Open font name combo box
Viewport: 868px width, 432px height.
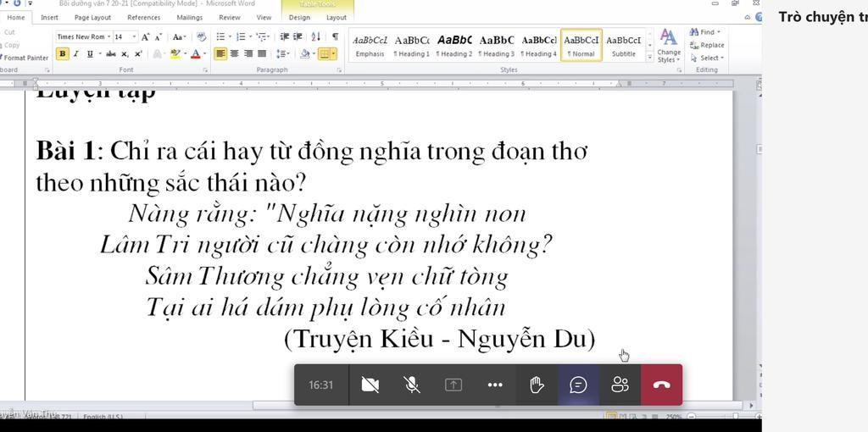click(x=84, y=37)
